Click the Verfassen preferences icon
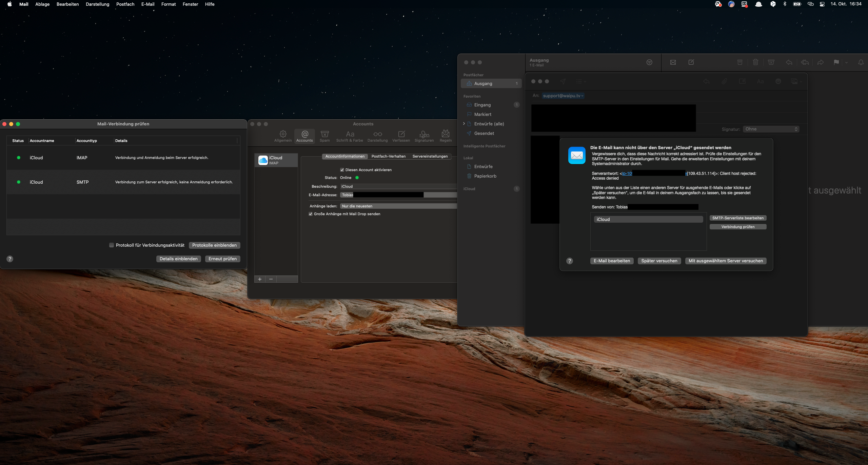 point(401,136)
